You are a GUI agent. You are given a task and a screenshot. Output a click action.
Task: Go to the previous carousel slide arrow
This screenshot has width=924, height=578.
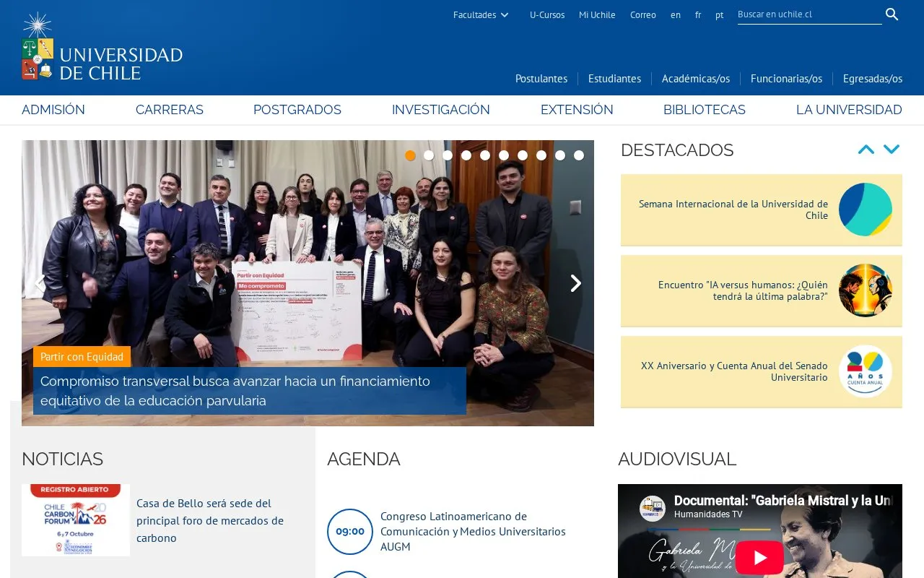(40, 283)
